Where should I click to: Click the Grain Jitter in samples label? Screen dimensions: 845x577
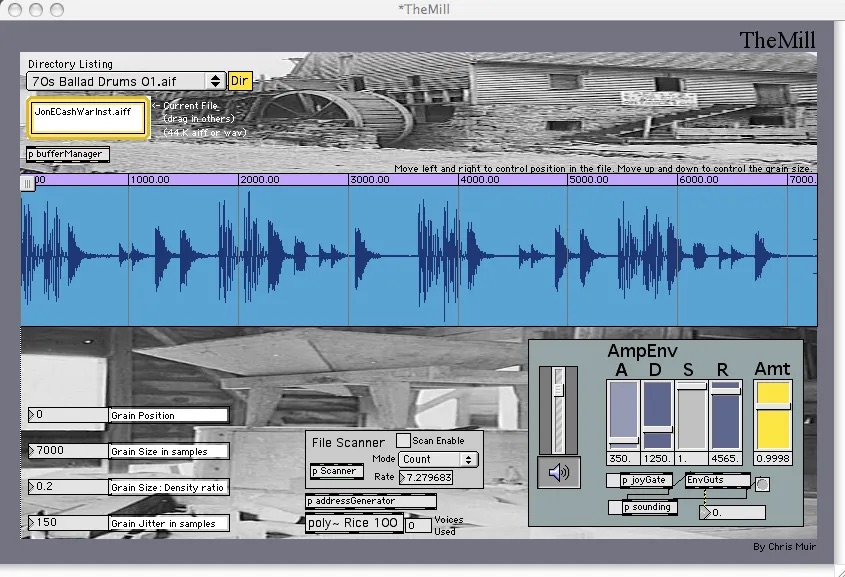click(169, 523)
